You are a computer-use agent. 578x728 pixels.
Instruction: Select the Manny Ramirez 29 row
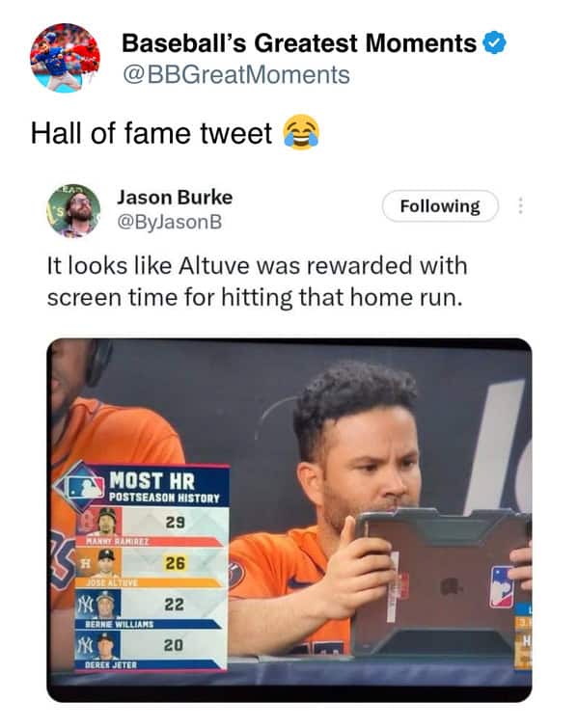click(151, 526)
